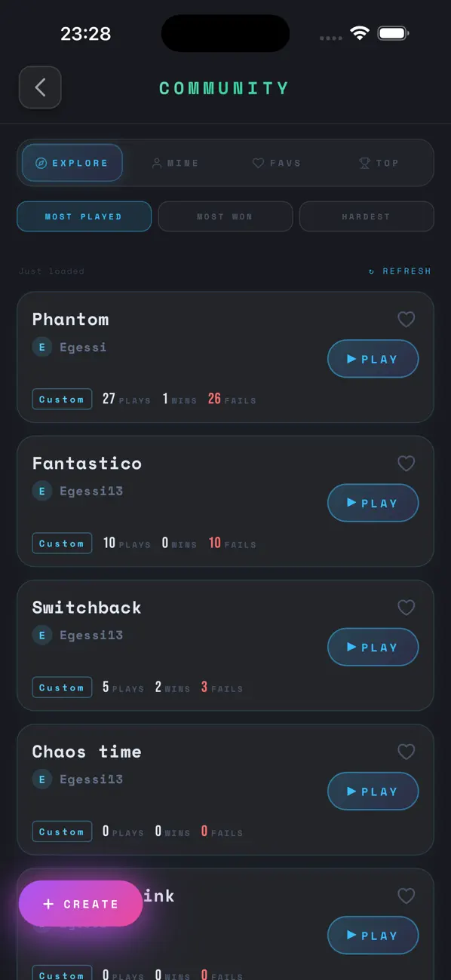Tap the Create floating button

click(x=81, y=903)
